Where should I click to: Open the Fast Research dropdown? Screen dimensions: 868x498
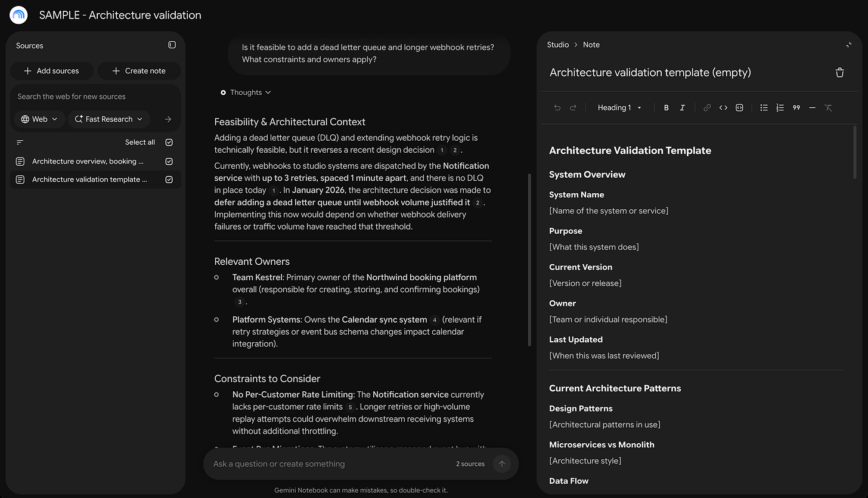coord(109,119)
